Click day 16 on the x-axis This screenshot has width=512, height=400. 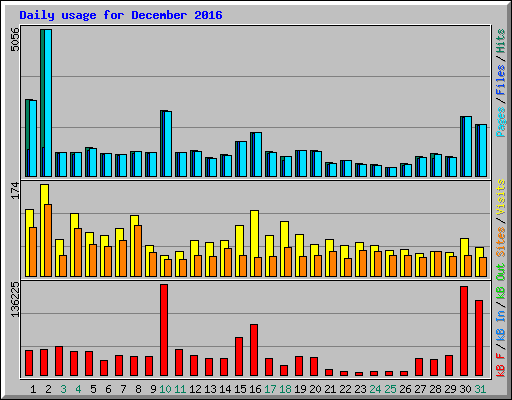coord(255,389)
